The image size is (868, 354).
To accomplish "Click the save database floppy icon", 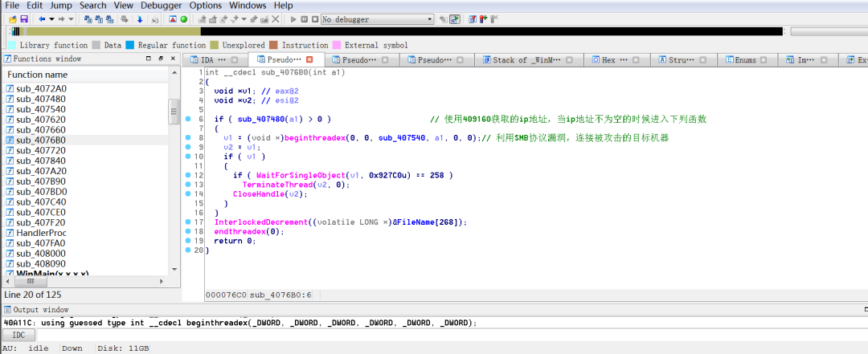I will point(24,18).
